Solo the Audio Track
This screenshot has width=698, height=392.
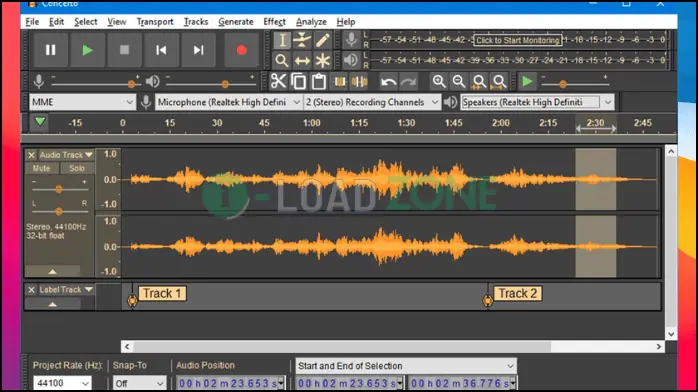77,168
